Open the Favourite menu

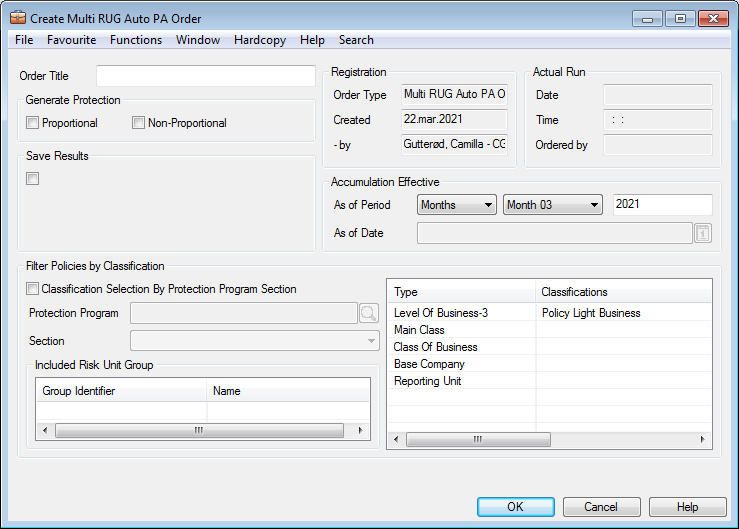72,40
